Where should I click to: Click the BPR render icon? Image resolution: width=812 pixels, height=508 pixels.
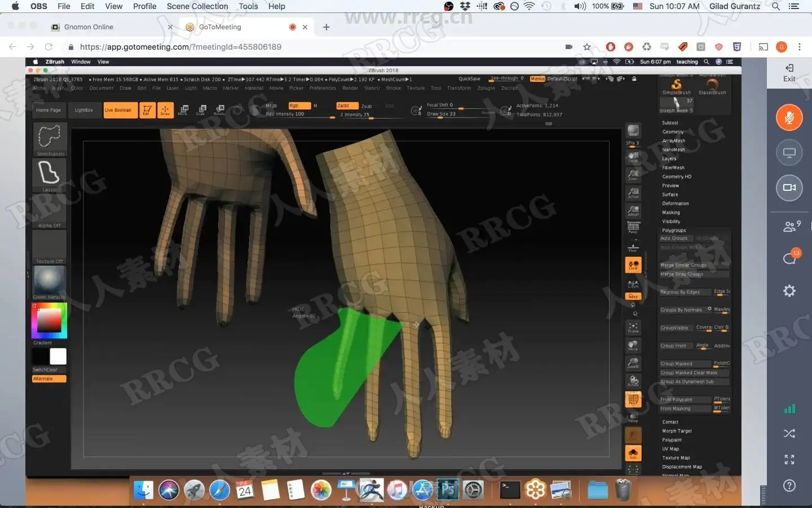point(633,131)
